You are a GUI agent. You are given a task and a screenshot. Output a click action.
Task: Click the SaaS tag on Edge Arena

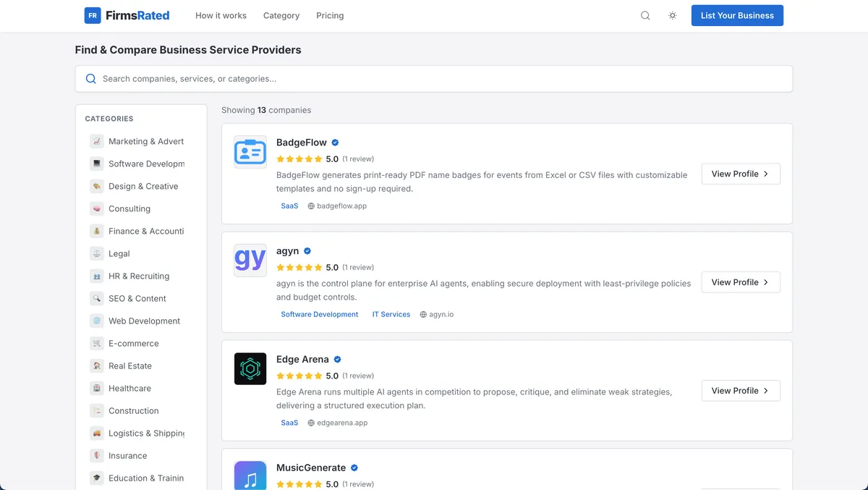pyautogui.click(x=289, y=423)
